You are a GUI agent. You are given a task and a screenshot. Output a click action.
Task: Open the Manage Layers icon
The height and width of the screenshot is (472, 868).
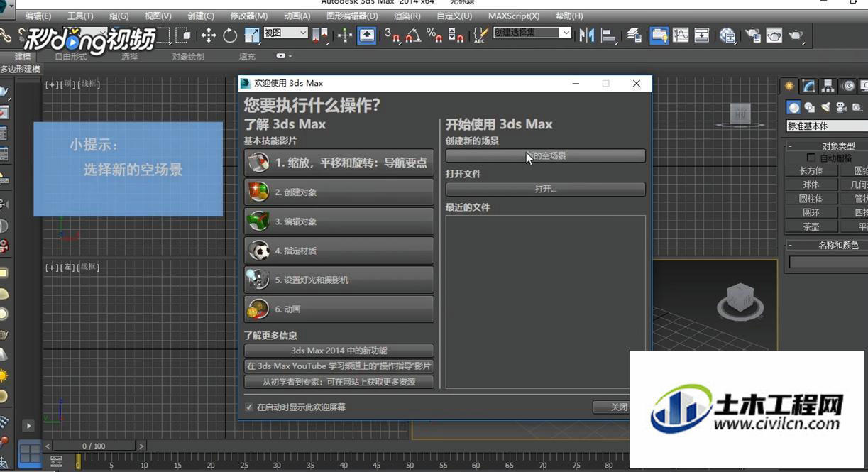coord(634,35)
